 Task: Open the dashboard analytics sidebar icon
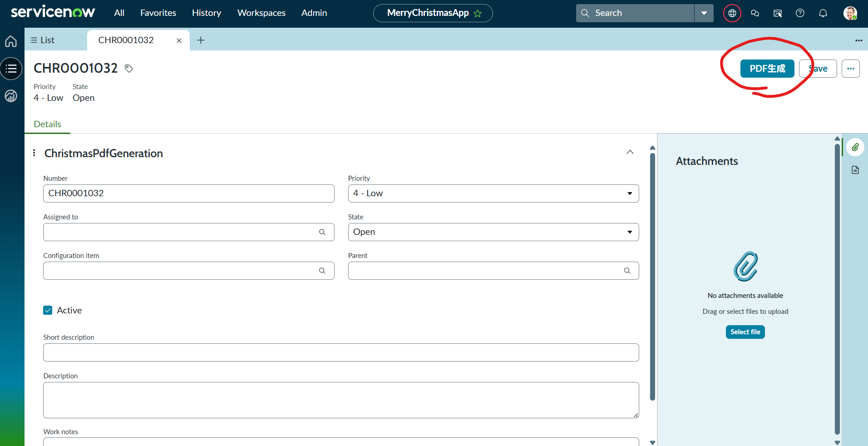point(11,96)
